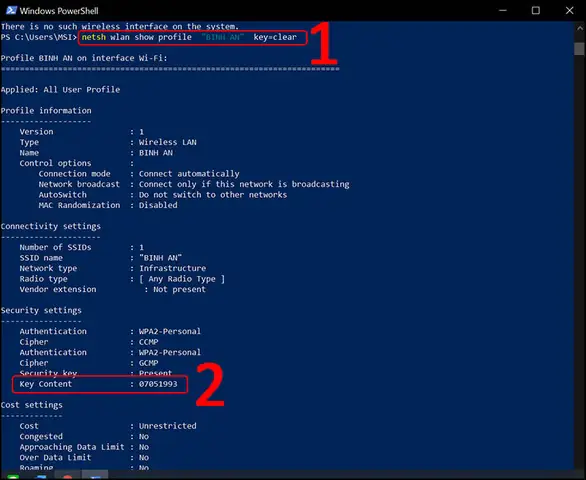Click the WPA2-Personal value under first Authentication
Viewport: 586px width, 480px height.
tap(170, 331)
